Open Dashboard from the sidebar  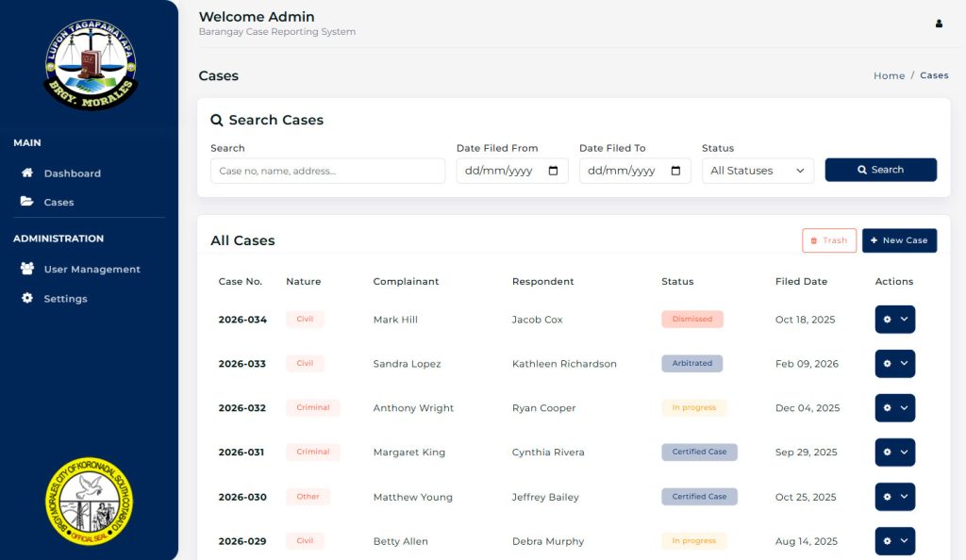tap(72, 173)
